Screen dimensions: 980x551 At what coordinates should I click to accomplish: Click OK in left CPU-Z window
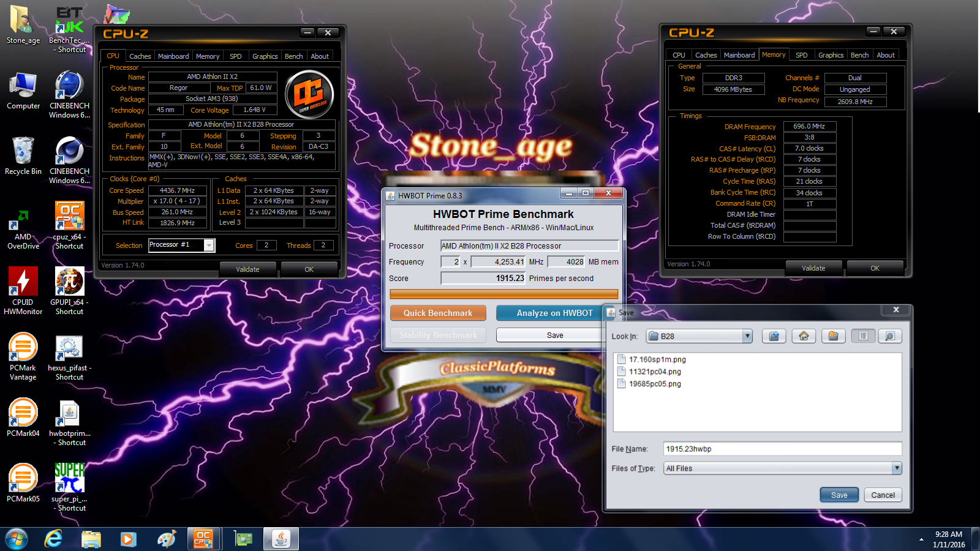[309, 269]
